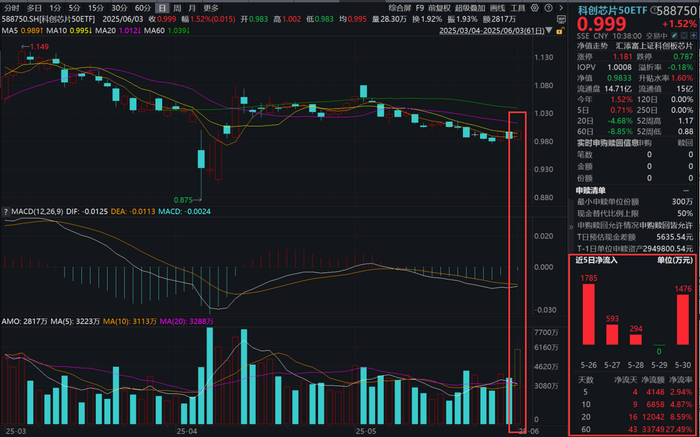Click the 1.149 high price marker on chart

[x=35, y=46]
